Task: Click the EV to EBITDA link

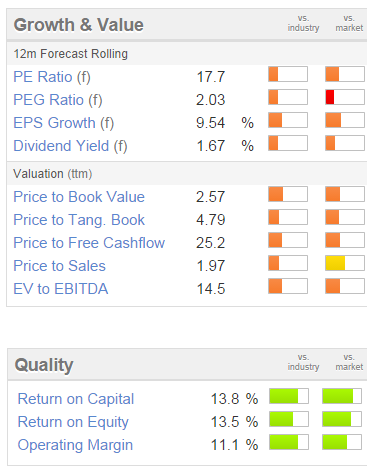Action: pos(61,289)
